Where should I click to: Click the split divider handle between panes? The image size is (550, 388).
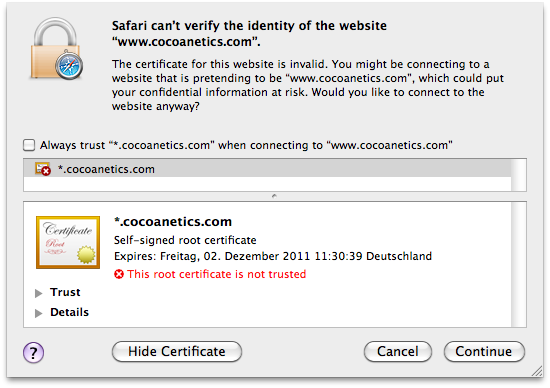274,196
